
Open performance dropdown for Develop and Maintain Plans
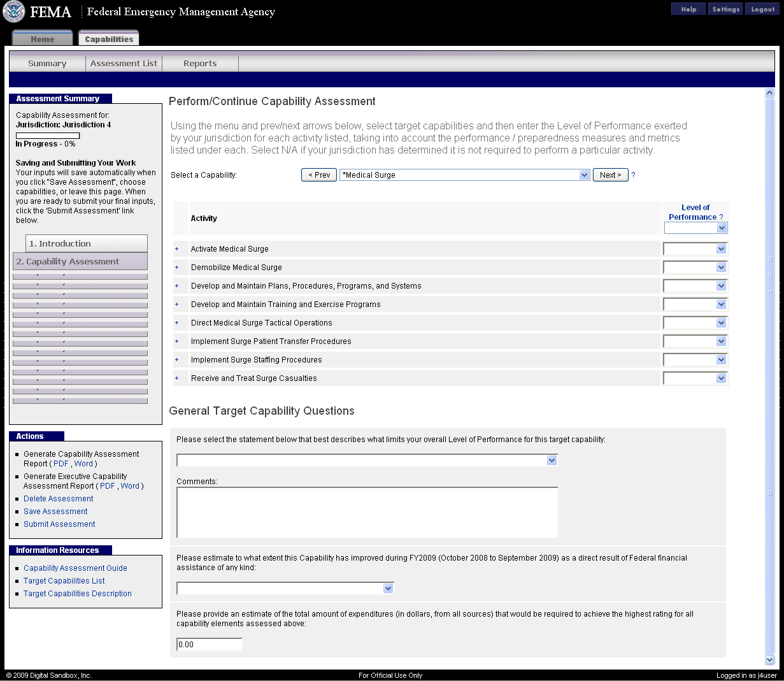pyautogui.click(x=695, y=286)
